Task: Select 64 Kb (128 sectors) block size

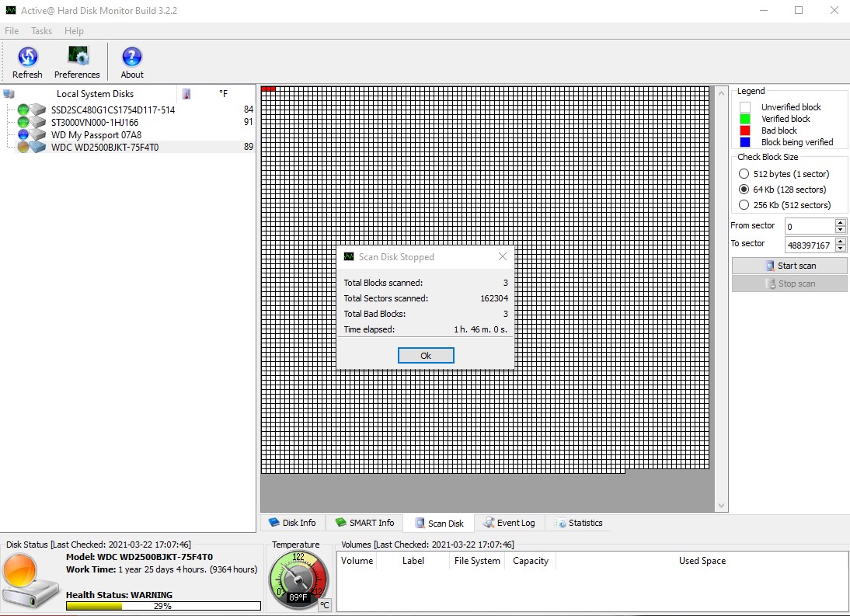Action: [x=744, y=190]
